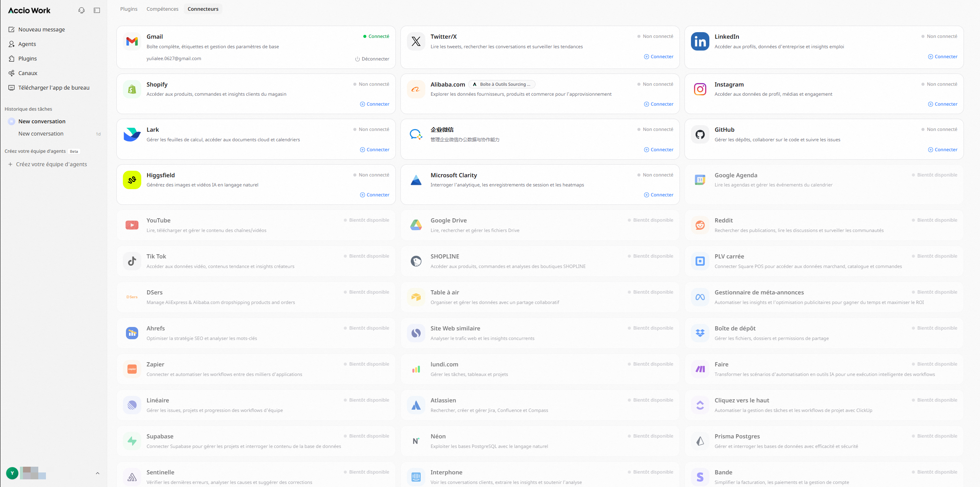Click the Shopify bag icon
This screenshot has height=487, width=980.
pos(132,89)
